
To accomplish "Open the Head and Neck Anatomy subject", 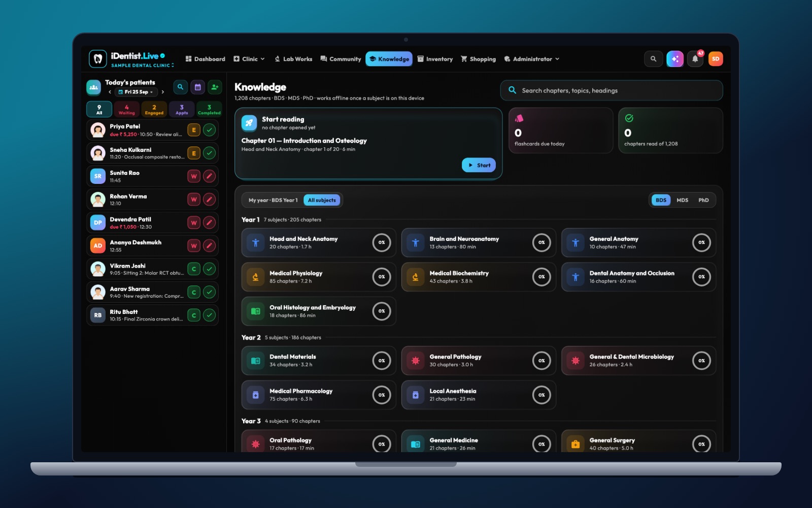I will [319, 243].
